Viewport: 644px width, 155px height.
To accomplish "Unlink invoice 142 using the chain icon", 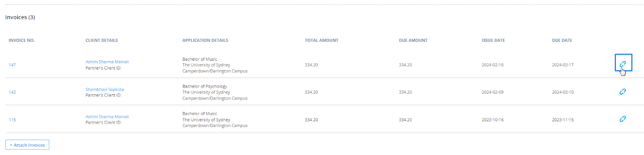I will (623, 92).
